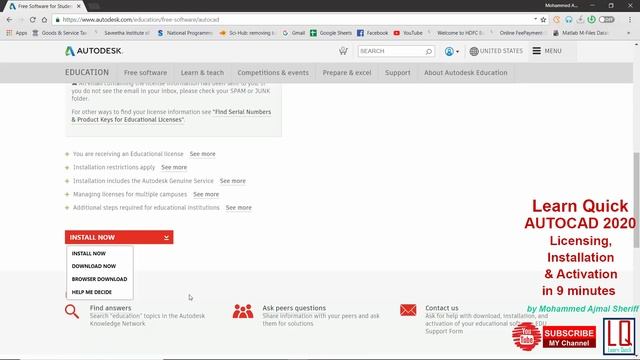Open the Contact us link
Screen dimensions: 640x360
tap(442, 308)
